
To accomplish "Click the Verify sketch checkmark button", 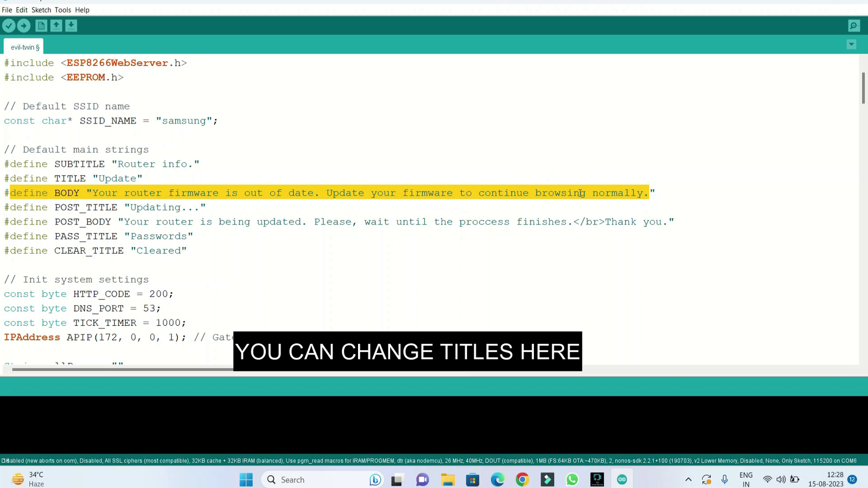I will pos(9,25).
